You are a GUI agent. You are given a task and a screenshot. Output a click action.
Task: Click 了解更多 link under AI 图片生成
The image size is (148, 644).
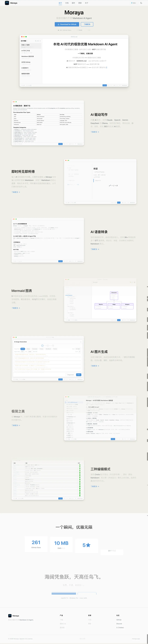pos(95,366)
